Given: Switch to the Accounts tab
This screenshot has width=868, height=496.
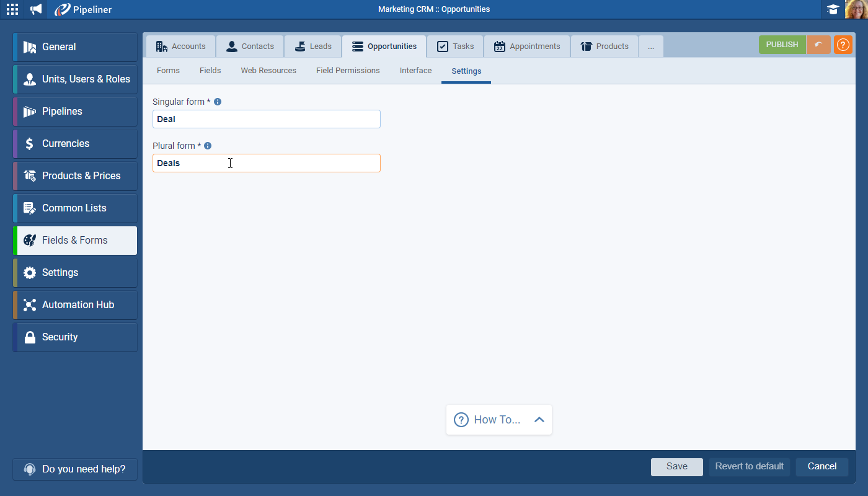Looking at the screenshot, I should (181, 46).
